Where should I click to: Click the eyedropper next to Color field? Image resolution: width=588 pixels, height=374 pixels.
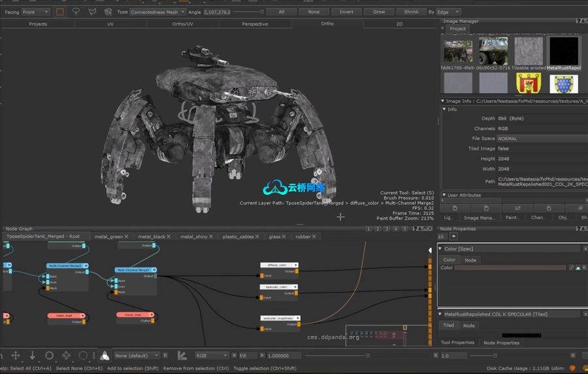pyautogui.click(x=572, y=267)
